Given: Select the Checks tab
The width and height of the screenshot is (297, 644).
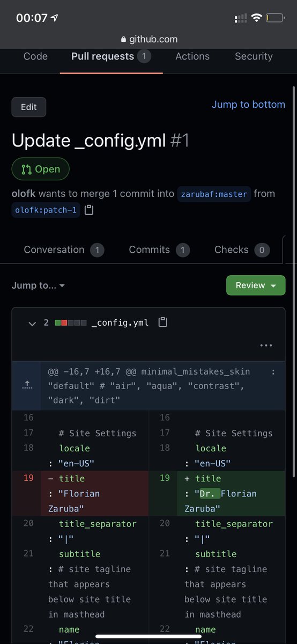Looking at the screenshot, I should 242,250.
